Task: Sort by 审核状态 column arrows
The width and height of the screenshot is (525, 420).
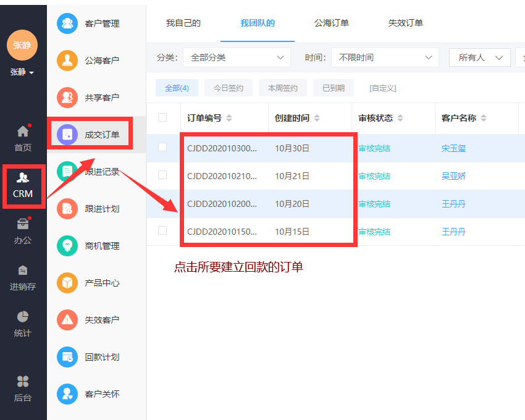Action: click(x=400, y=118)
